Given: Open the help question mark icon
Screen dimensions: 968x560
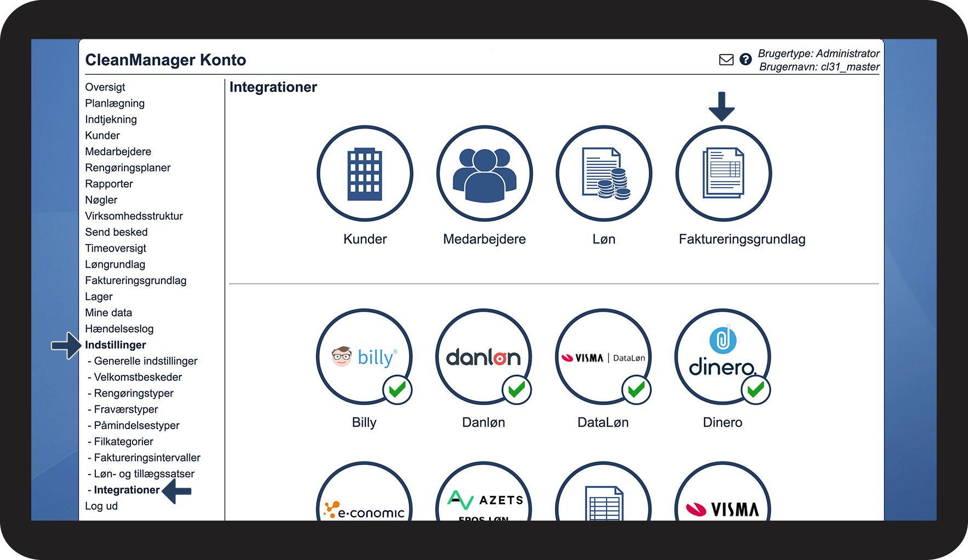Looking at the screenshot, I should pyautogui.click(x=746, y=59).
